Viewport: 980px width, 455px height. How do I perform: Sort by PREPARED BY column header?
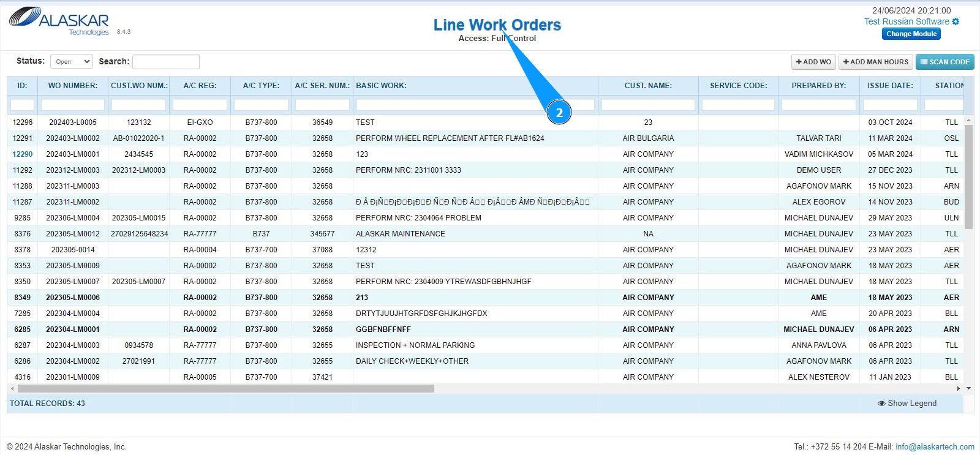click(819, 86)
